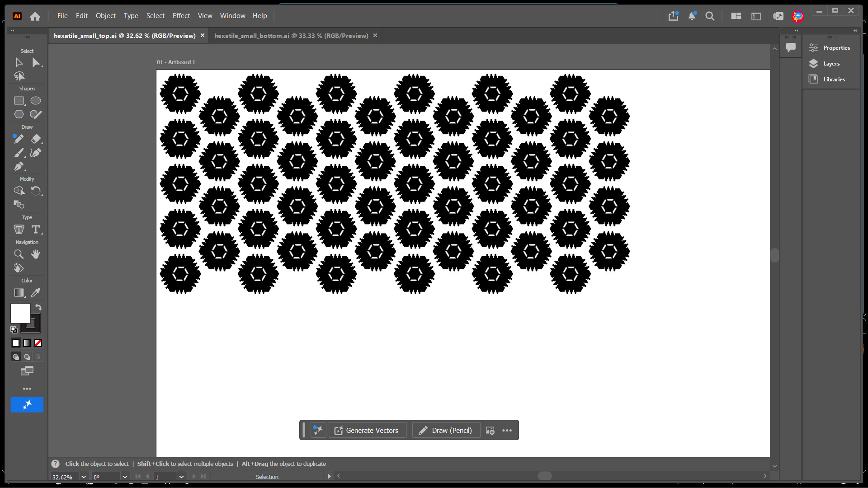The height and width of the screenshot is (488, 868).
Task: Select the Hand tool
Action: click(36, 254)
